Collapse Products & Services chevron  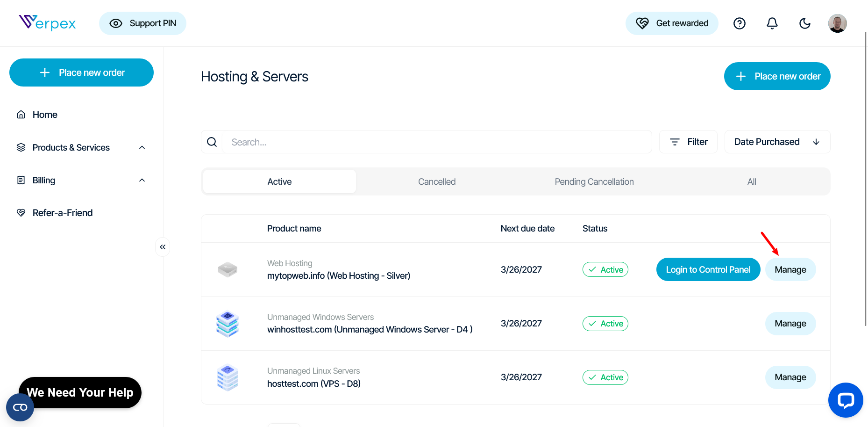[x=142, y=147]
